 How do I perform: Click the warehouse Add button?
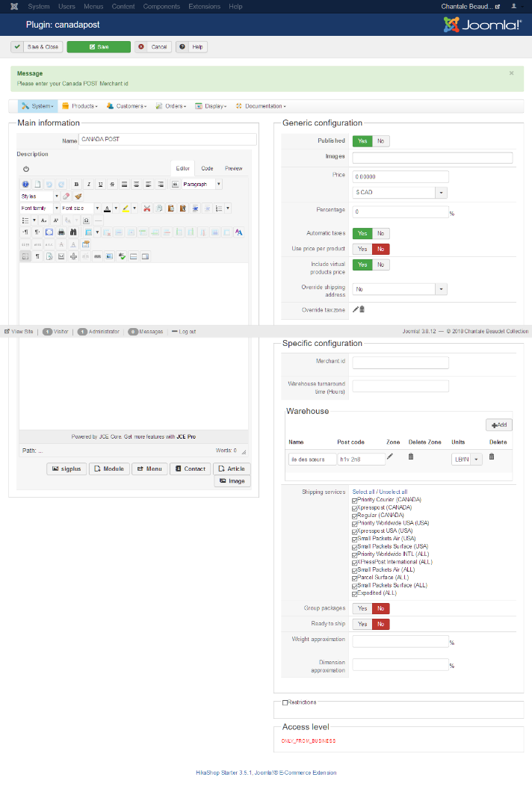[499, 425]
